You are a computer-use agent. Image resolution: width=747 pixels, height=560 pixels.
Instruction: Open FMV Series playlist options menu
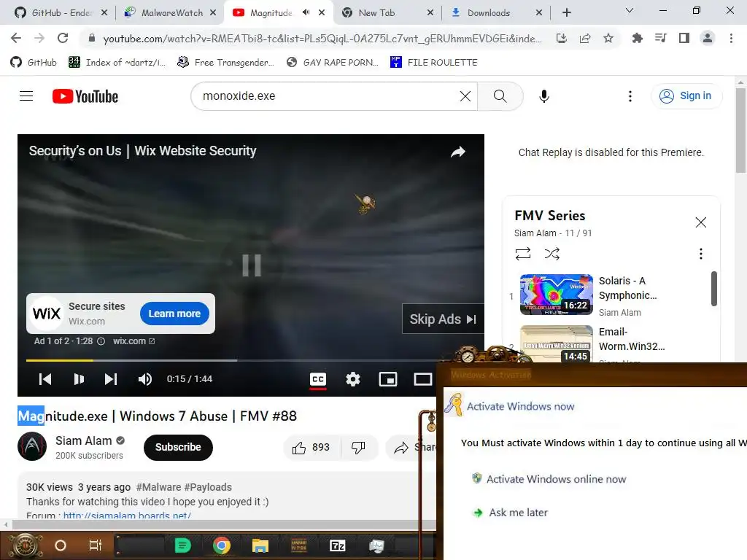701,254
